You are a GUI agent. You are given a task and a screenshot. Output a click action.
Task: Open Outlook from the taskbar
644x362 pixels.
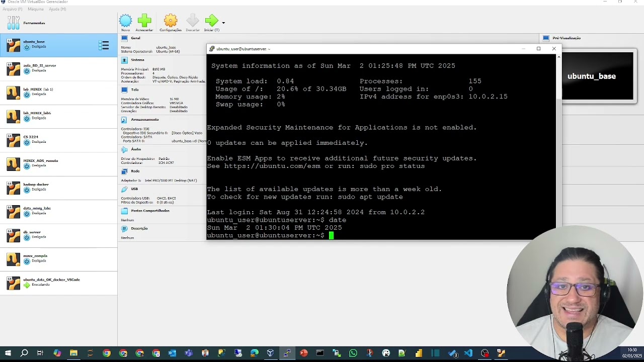(x=172, y=353)
